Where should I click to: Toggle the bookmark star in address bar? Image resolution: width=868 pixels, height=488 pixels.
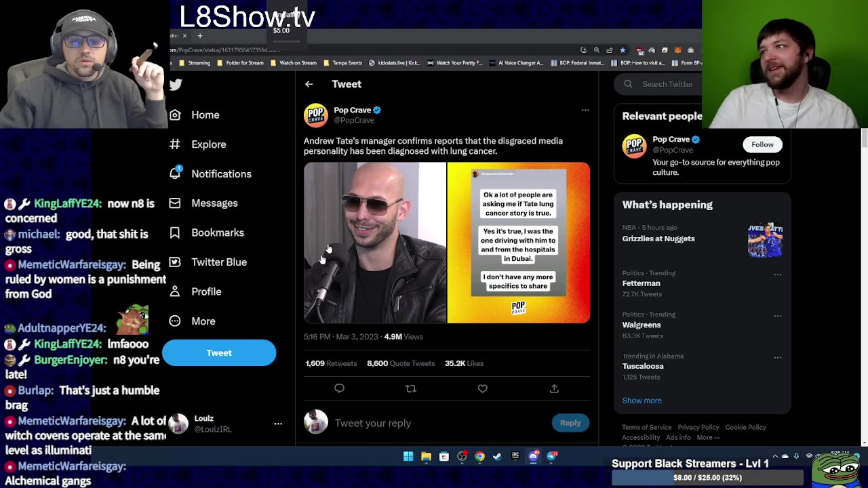click(x=623, y=50)
